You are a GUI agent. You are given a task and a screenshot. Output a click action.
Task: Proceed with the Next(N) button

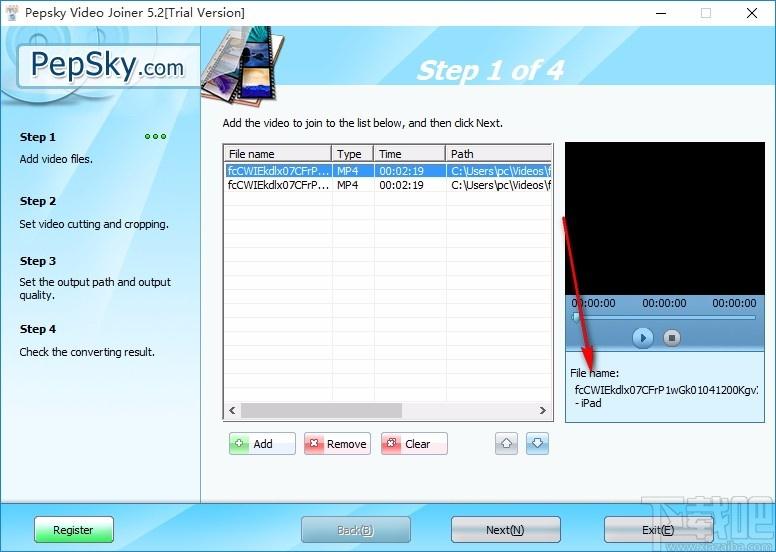point(505,530)
